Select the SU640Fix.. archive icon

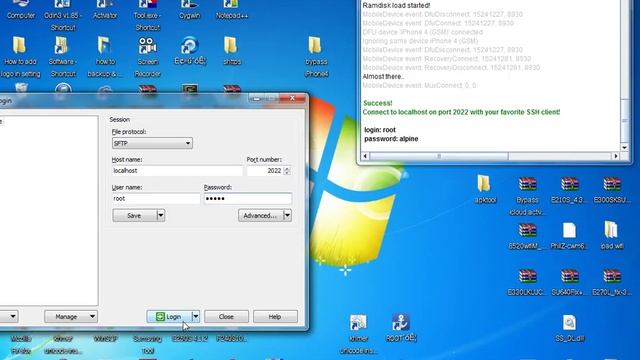(569, 282)
